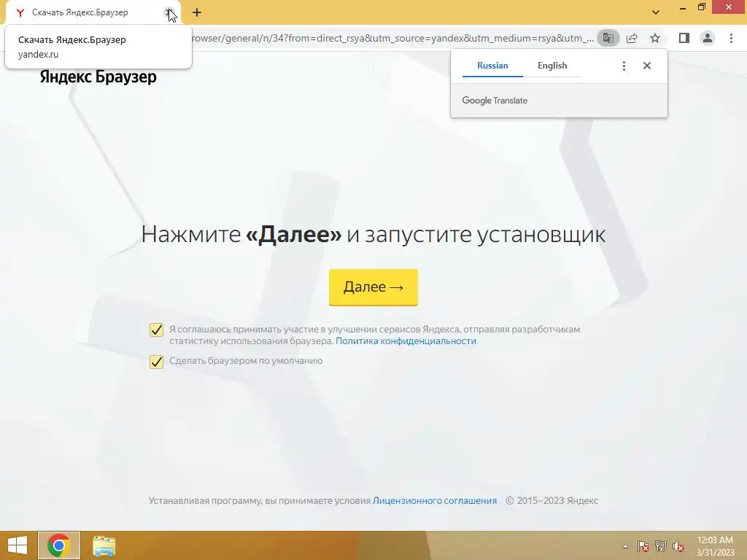Open translate options three-dot menu
The height and width of the screenshot is (560, 747).
pyautogui.click(x=624, y=66)
